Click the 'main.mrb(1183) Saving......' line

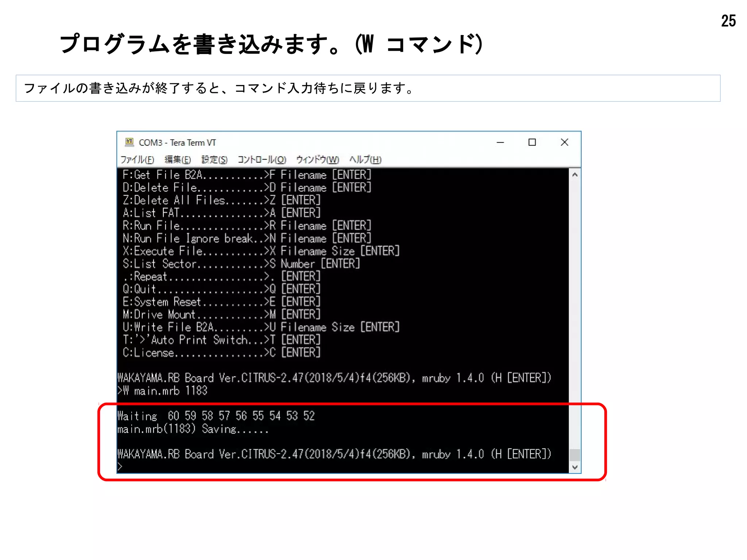(193, 429)
